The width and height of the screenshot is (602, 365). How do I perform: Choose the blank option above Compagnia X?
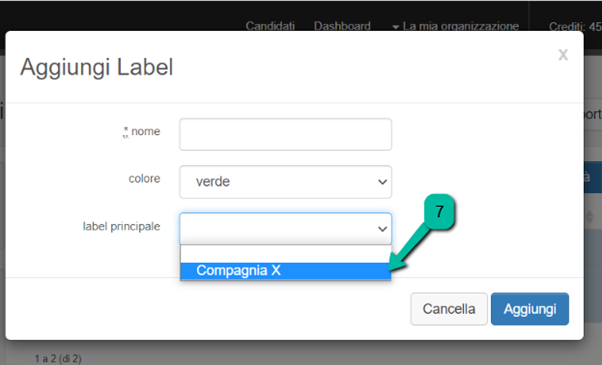(x=285, y=254)
